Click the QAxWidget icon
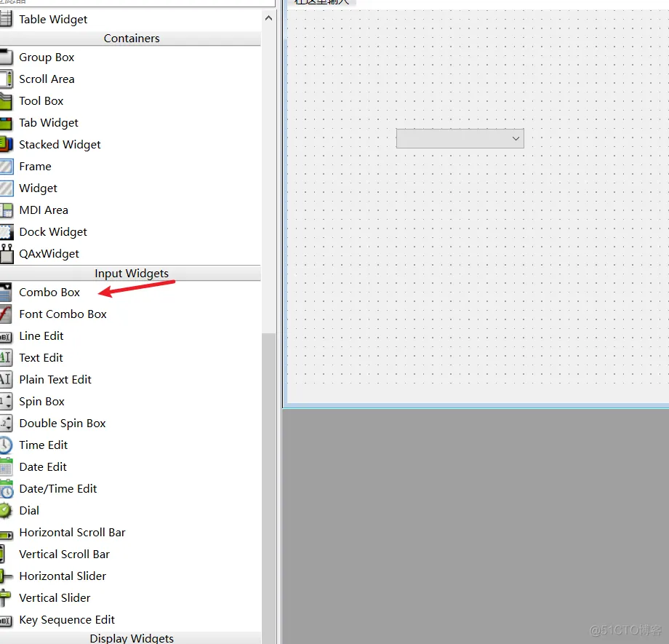The height and width of the screenshot is (644, 669). [x=6, y=254]
